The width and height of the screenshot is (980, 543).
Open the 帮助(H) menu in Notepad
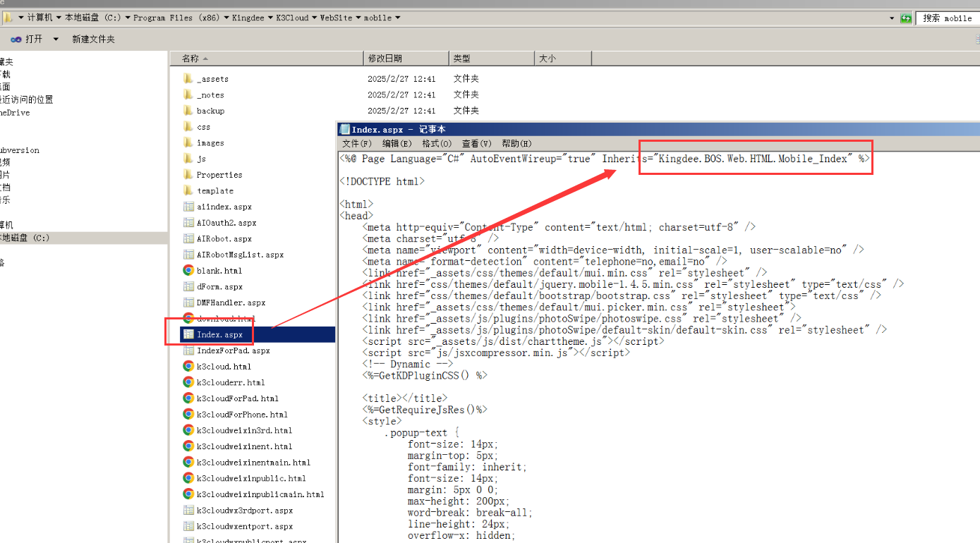516,144
